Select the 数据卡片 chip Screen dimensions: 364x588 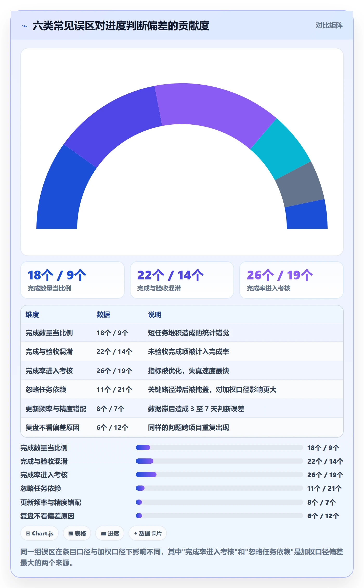148,533
